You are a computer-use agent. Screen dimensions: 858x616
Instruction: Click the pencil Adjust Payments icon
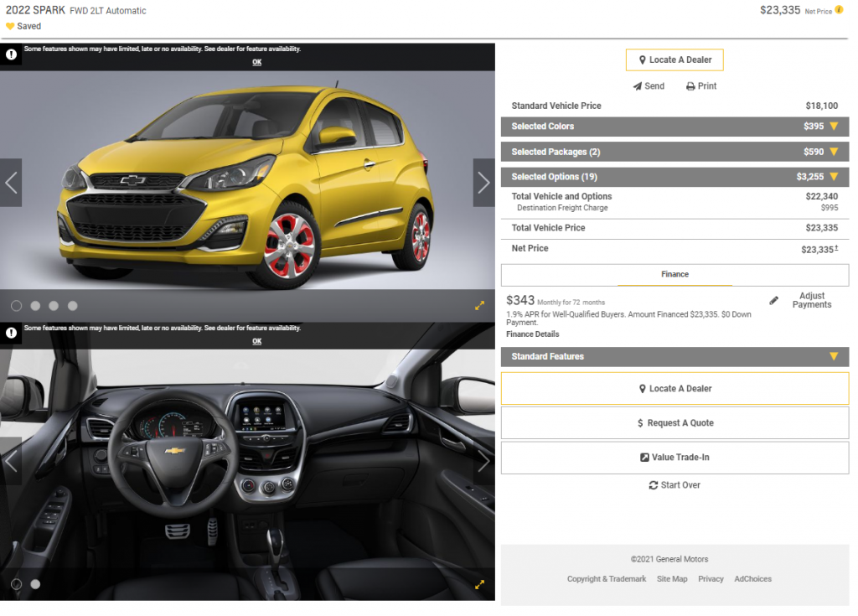coord(774,300)
